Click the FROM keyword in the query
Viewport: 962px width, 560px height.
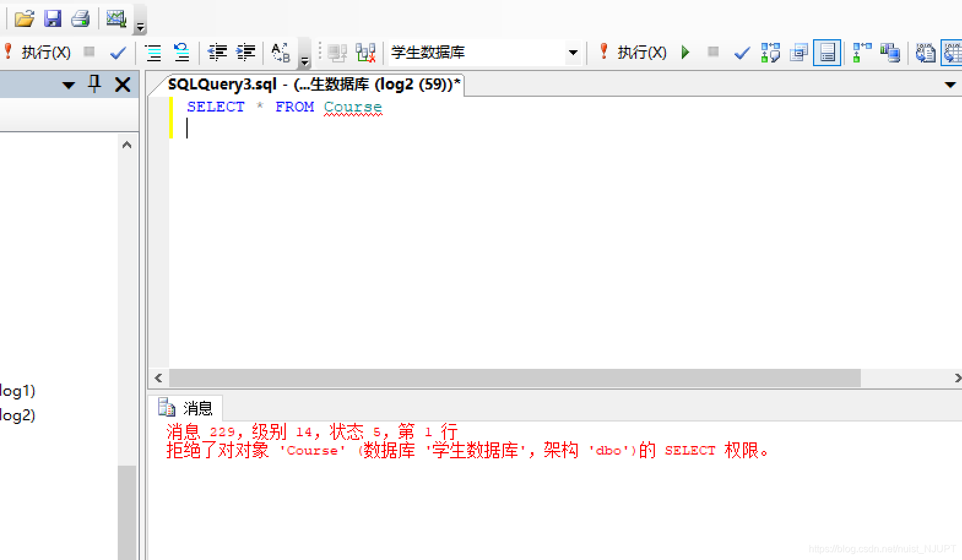[x=295, y=107]
